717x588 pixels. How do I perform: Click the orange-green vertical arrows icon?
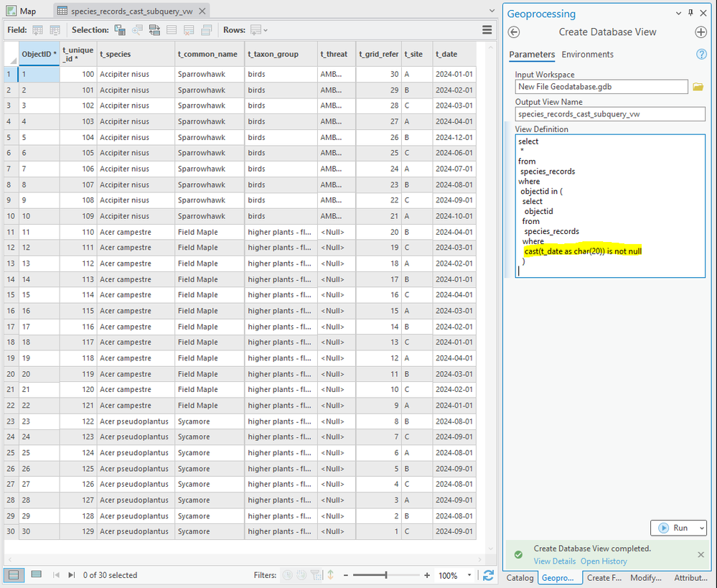point(331,575)
